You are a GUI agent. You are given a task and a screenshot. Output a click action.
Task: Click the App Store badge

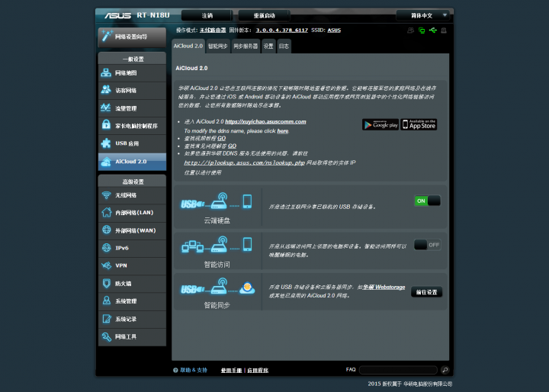[x=419, y=125]
